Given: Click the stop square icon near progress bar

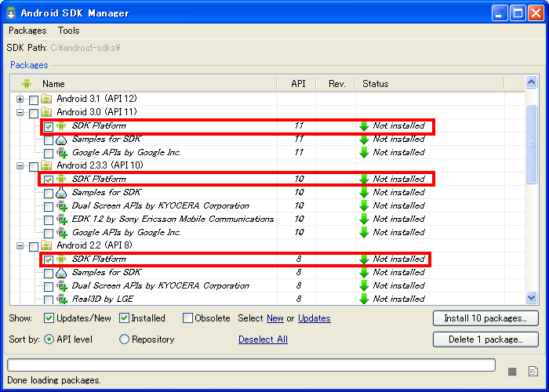Looking at the screenshot, I should (x=512, y=372).
